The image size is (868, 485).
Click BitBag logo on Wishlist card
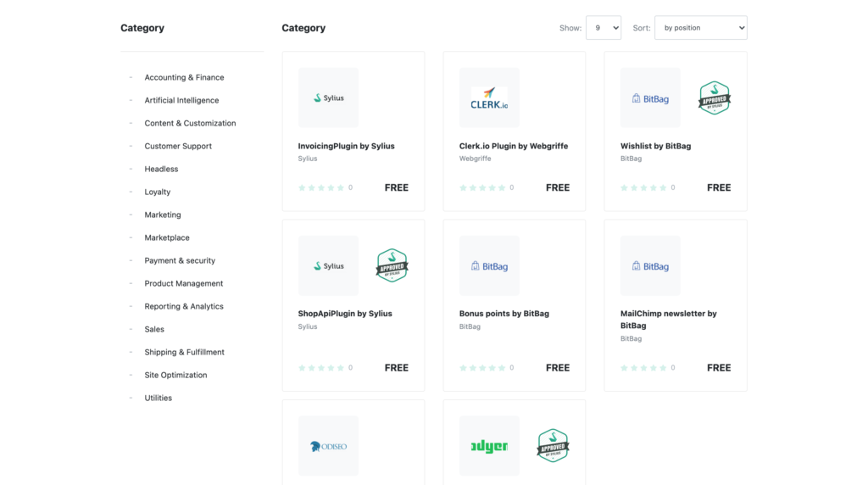650,98
